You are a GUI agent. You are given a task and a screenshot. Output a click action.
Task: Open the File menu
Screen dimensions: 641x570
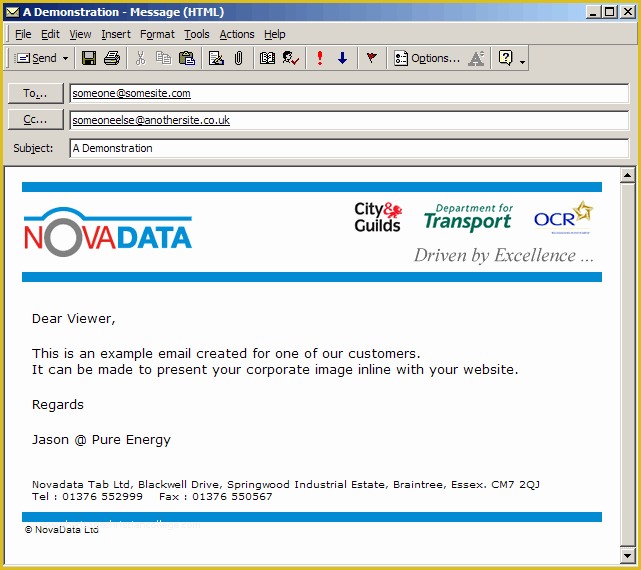[x=23, y=34]
